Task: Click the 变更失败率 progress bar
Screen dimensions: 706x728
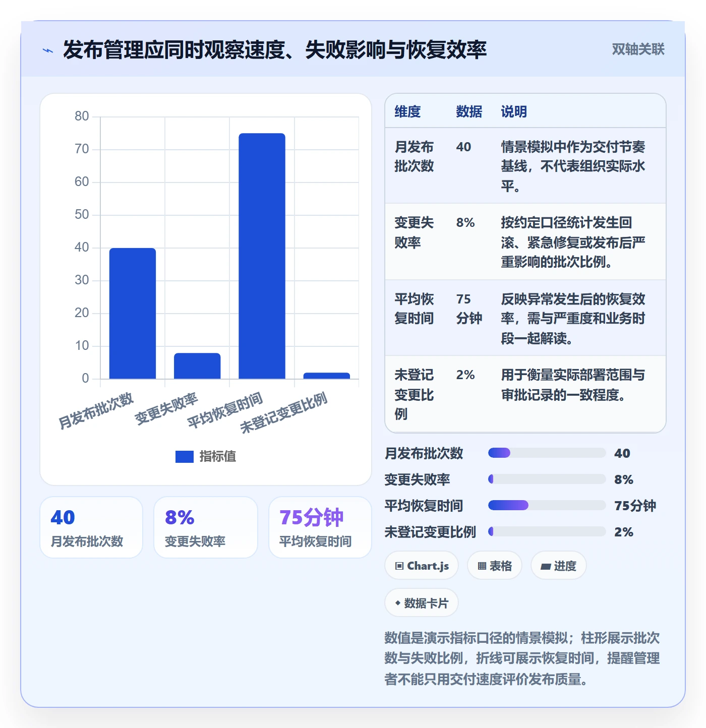Action: [x=547, y=479]
